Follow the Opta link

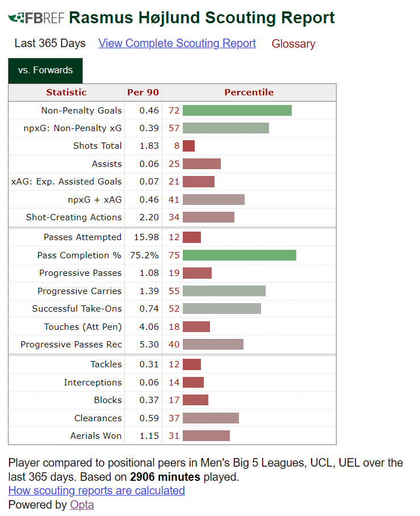[82, 505]
